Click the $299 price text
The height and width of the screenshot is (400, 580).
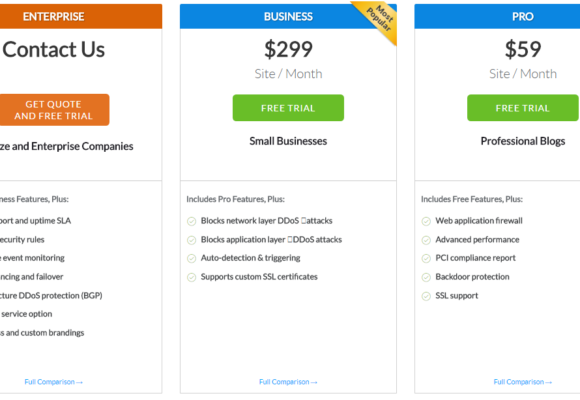pyautogui.click(x=288, y=49)
